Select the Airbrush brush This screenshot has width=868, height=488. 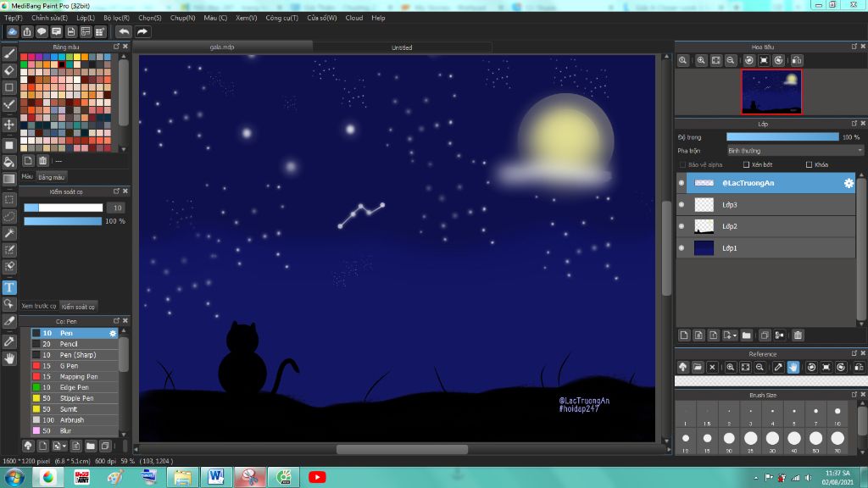point(75,420)
